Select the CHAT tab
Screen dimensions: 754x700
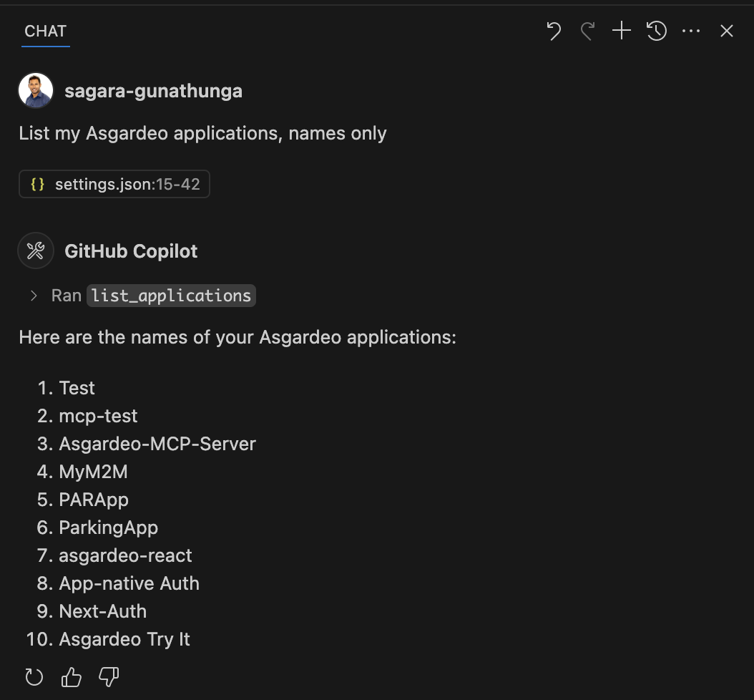(x=45, y=31)
